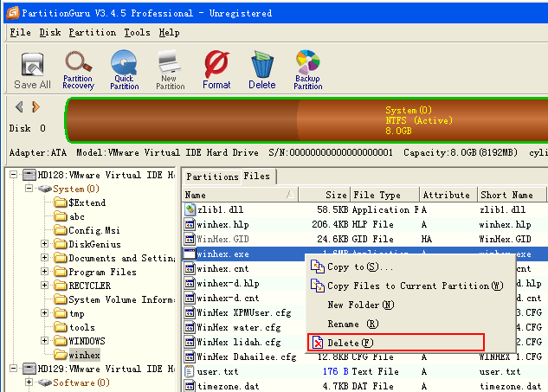Sort by the Attribute column header

point(448,195)
